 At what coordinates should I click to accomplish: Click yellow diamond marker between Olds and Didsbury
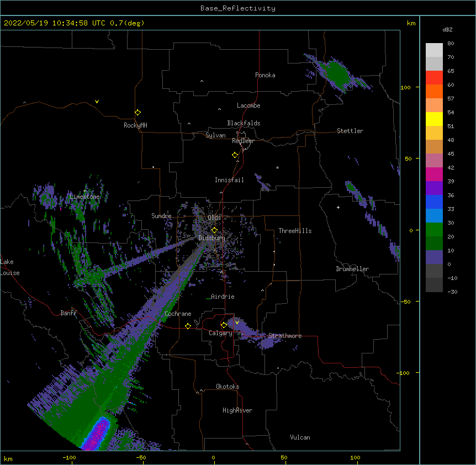click(x=214, y=230)
